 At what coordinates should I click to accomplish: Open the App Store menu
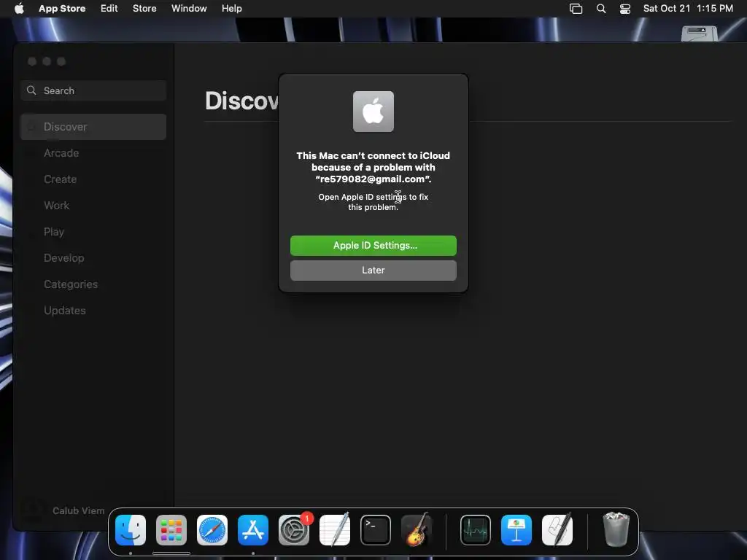coord(62,8)
